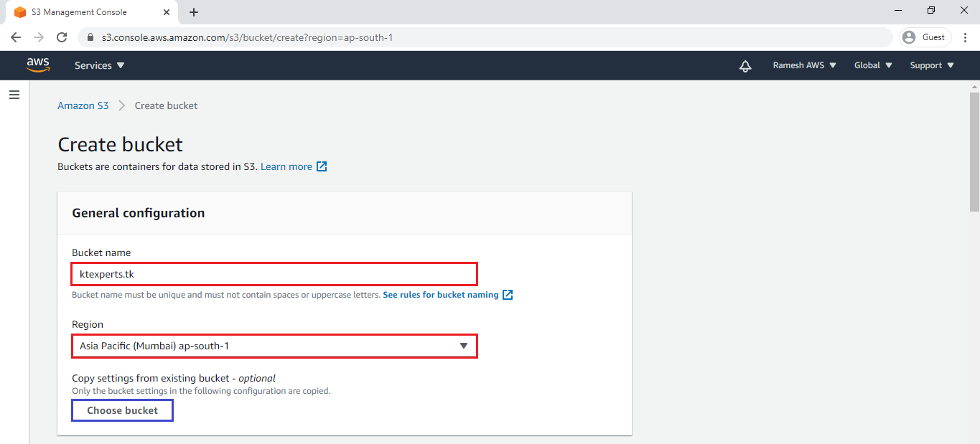This screenshot has height=444, width=980.
Task: Click the browser forward arrow
Action: (39, 37)
